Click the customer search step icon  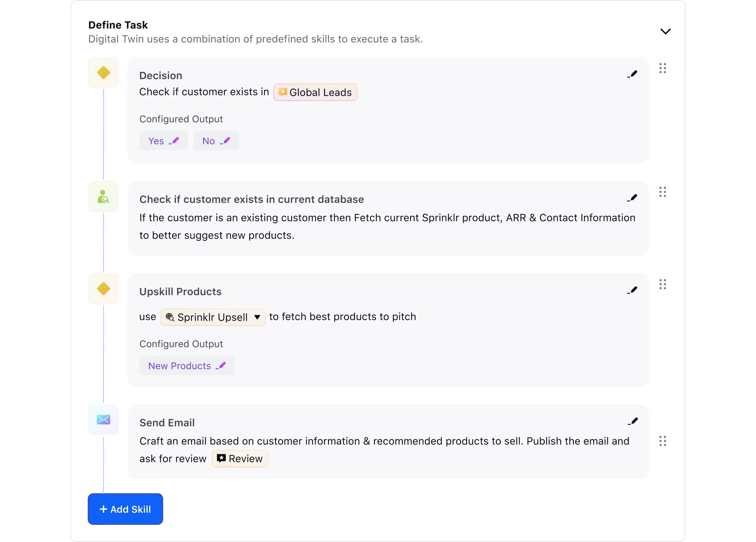pos(103,197)
